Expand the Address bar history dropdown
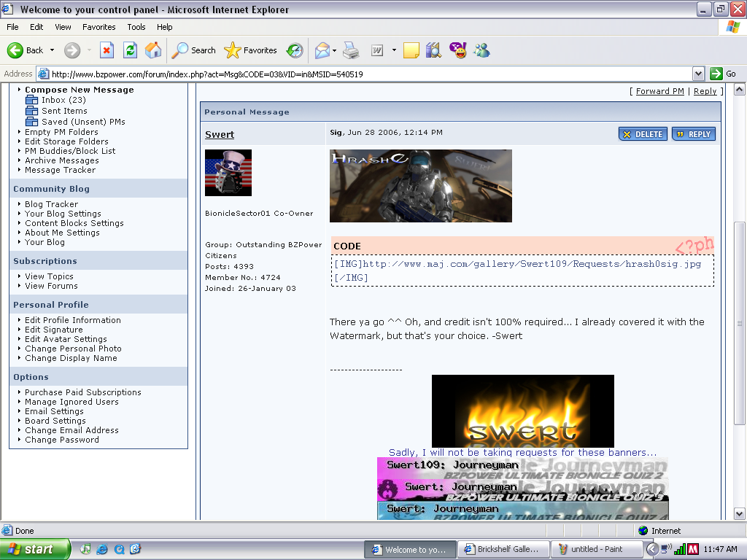 [x=699, y=73]
